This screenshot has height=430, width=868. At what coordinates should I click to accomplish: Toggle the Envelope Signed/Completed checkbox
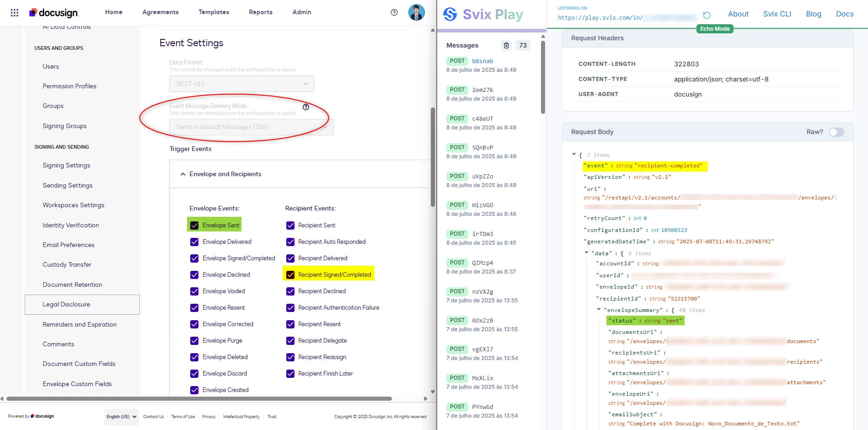(194, 258)
